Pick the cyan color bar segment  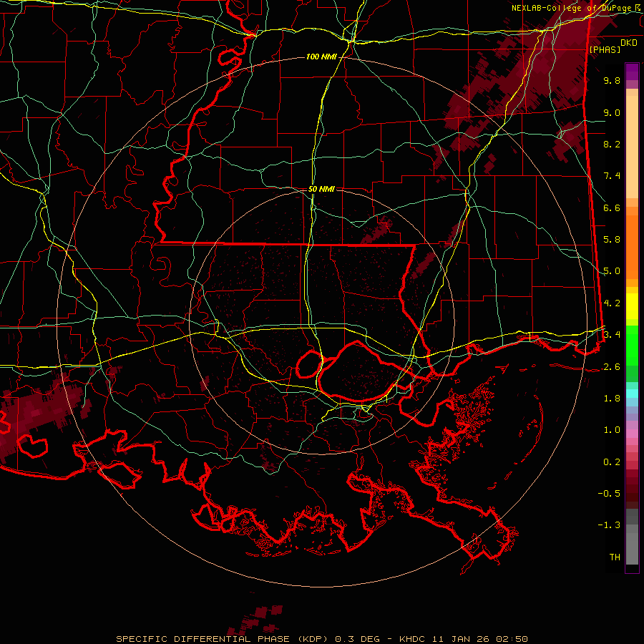tap(632, 394)
